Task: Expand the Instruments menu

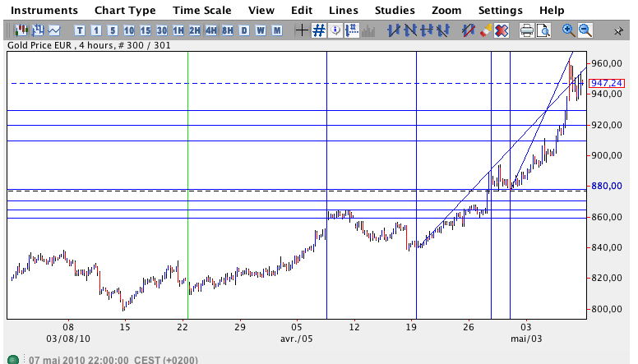Action: pyautogui.click(x=44, y=10)
